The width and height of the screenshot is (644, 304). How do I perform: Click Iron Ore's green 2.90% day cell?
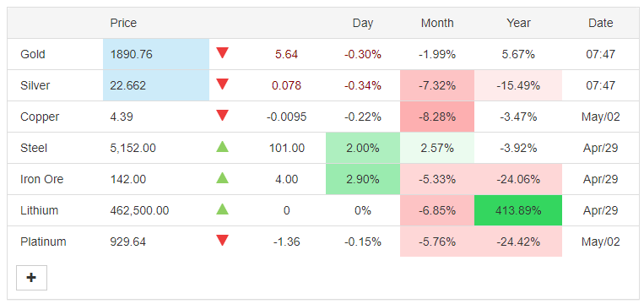(x=363, y=179)
